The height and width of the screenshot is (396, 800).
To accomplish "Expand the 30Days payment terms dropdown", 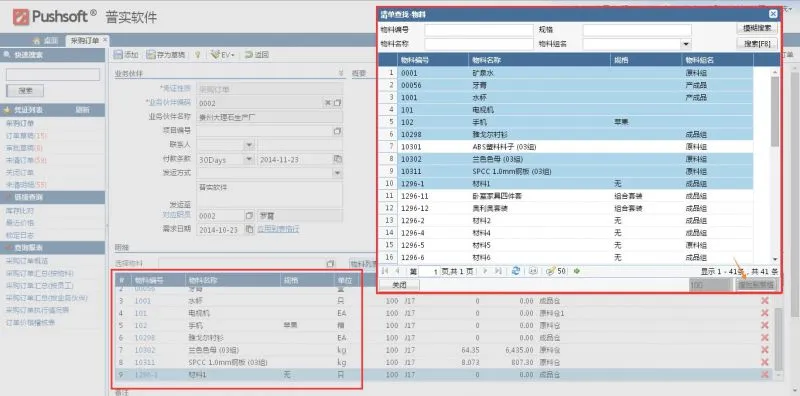I will (x=248, y=160).
